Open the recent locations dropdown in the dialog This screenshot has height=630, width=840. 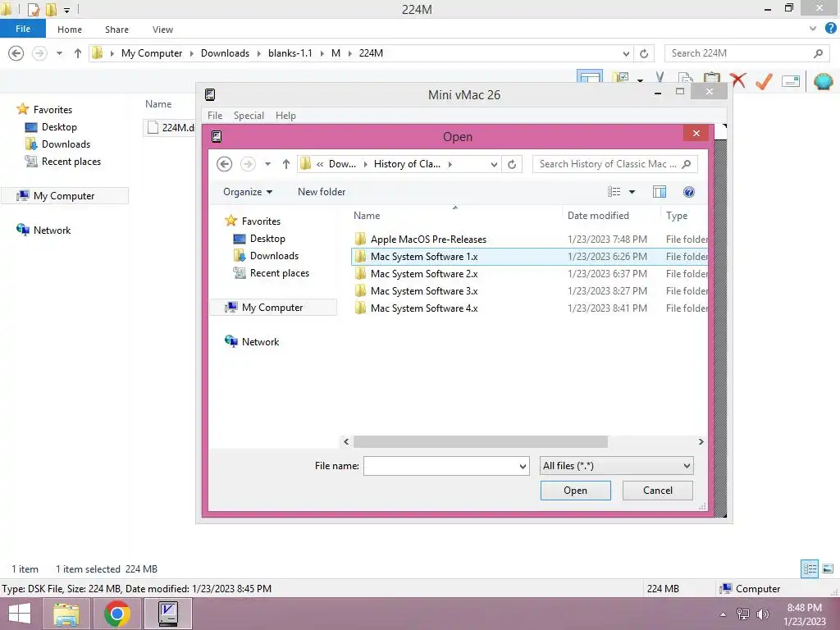tap(267, 164)
